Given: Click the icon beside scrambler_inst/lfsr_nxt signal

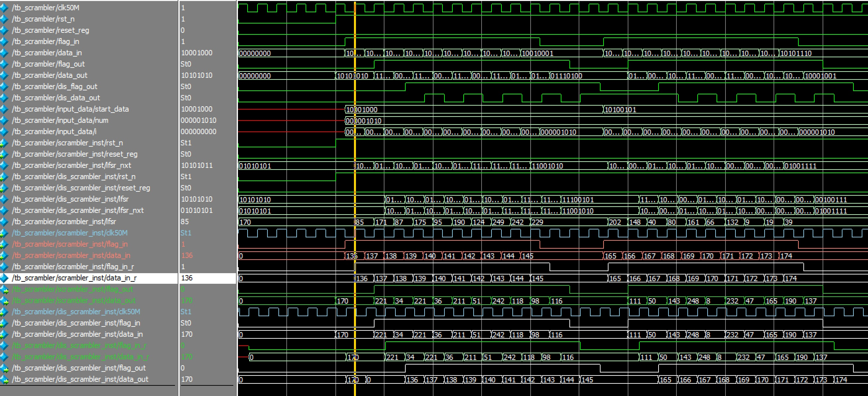Looking at the screenshot, I should pos(4,165).
